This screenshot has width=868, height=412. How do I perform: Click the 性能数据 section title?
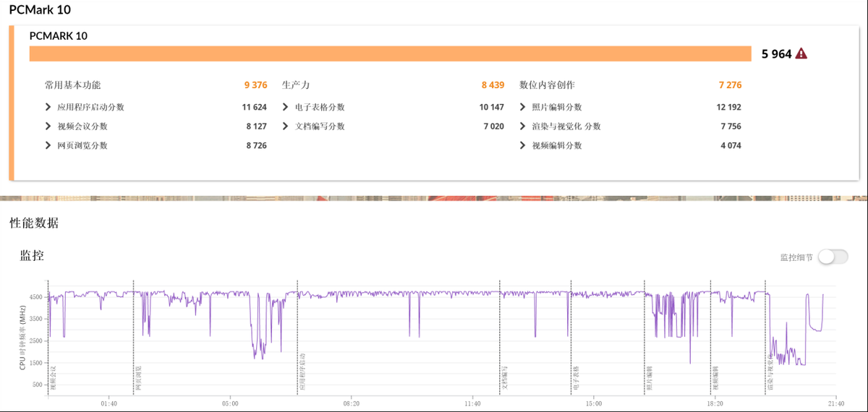34,223
